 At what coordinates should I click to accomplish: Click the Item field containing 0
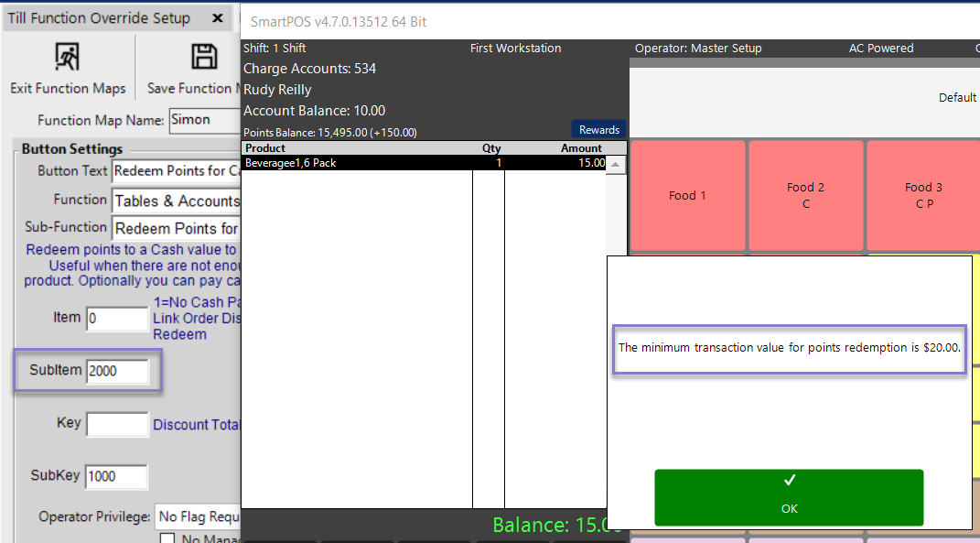[116, 319]
